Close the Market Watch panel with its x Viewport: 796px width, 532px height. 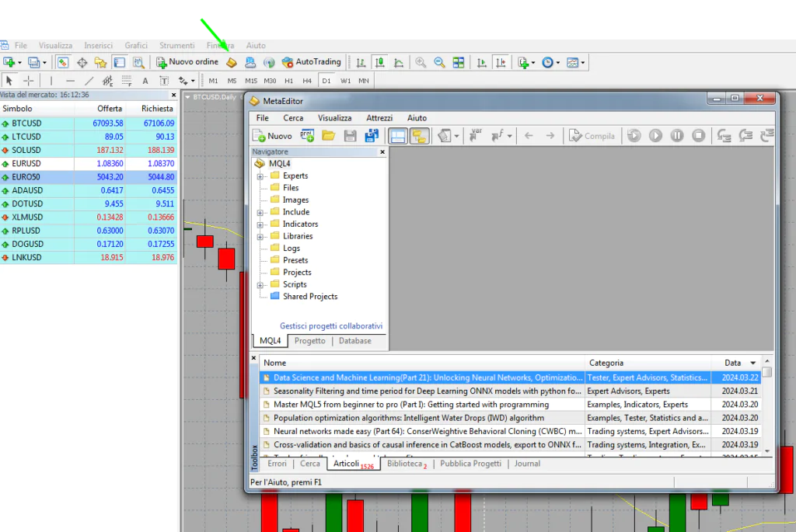pos(173,95)
